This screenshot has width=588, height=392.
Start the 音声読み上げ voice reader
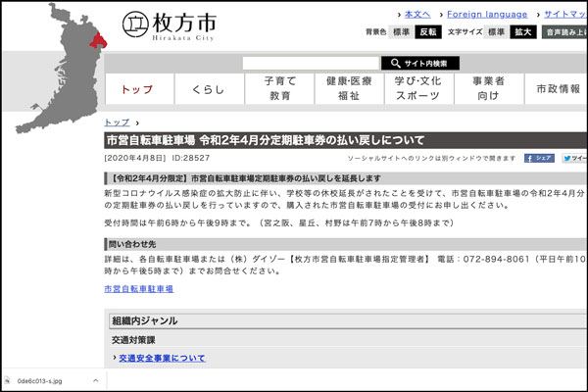[566, 32]
